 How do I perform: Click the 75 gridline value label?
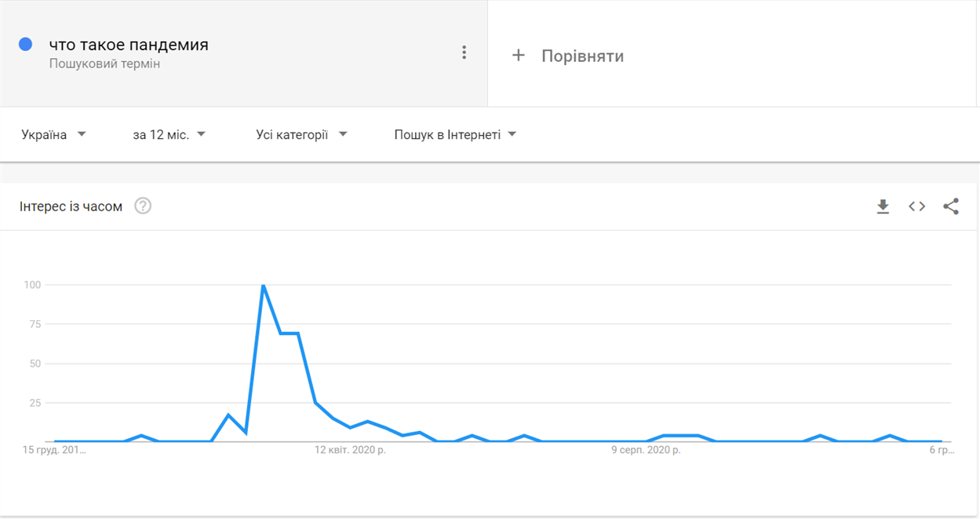point(35,324)
